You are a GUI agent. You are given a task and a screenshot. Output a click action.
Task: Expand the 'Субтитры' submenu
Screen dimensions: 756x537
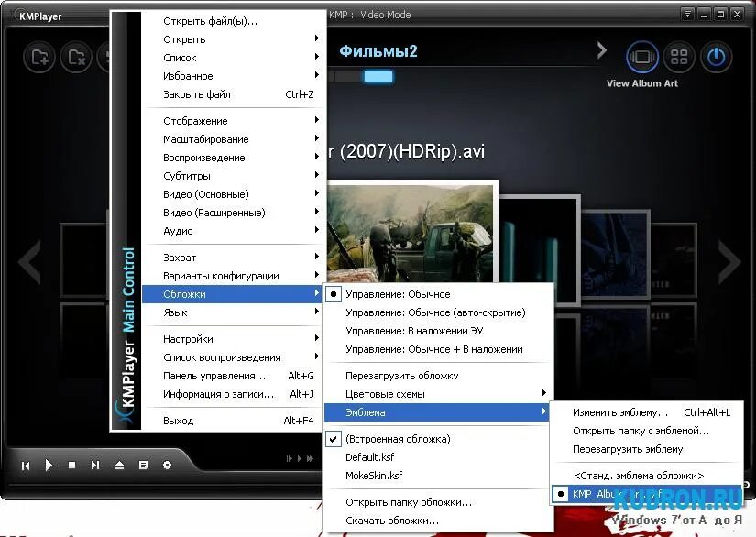pos(234,175)
